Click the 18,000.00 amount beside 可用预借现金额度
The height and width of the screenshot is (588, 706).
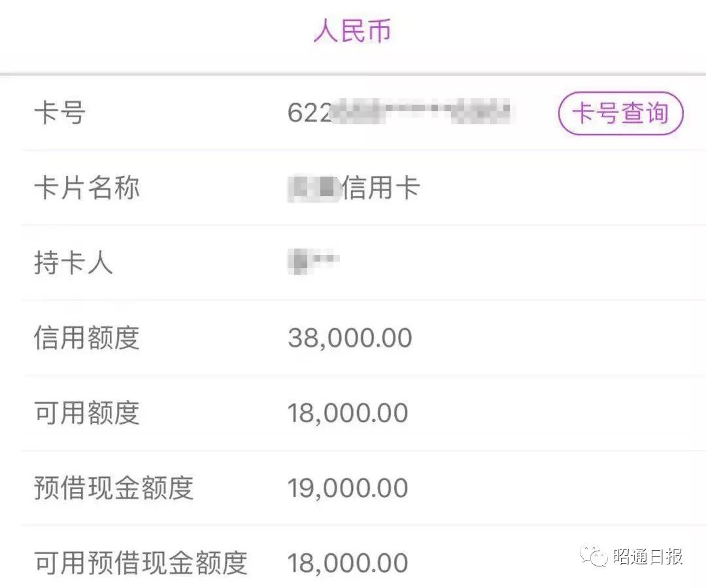pos(348,563)
